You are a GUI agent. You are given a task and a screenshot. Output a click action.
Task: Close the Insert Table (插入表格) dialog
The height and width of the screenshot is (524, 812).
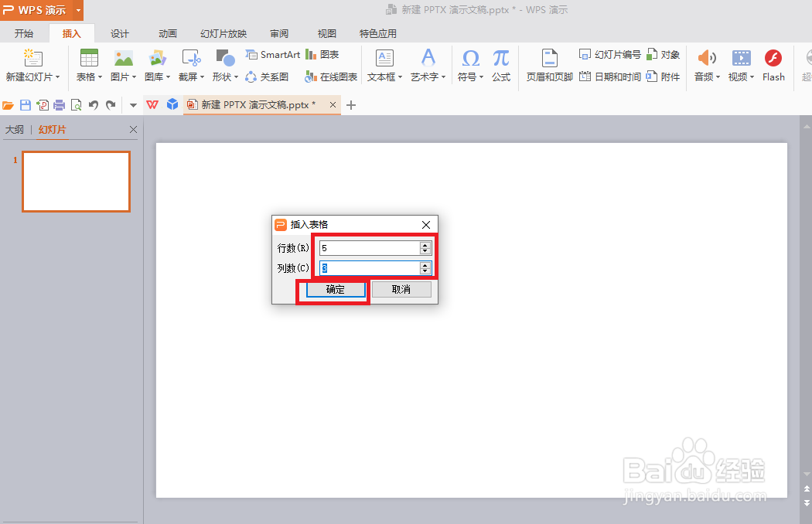coord(426,225)
